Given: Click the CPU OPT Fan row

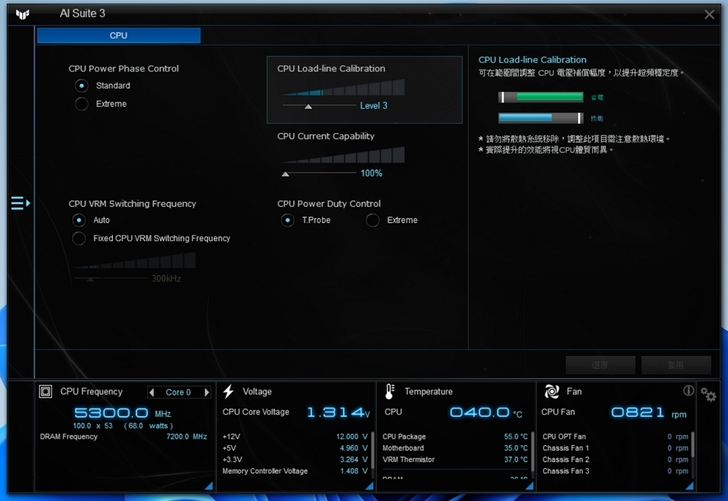Looking at the screenshot, I should pyautogui.click(x=615, y=437).
